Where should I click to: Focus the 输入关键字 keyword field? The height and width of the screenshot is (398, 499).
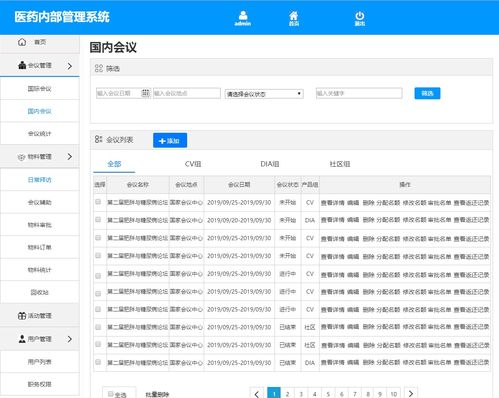[359, 93]
